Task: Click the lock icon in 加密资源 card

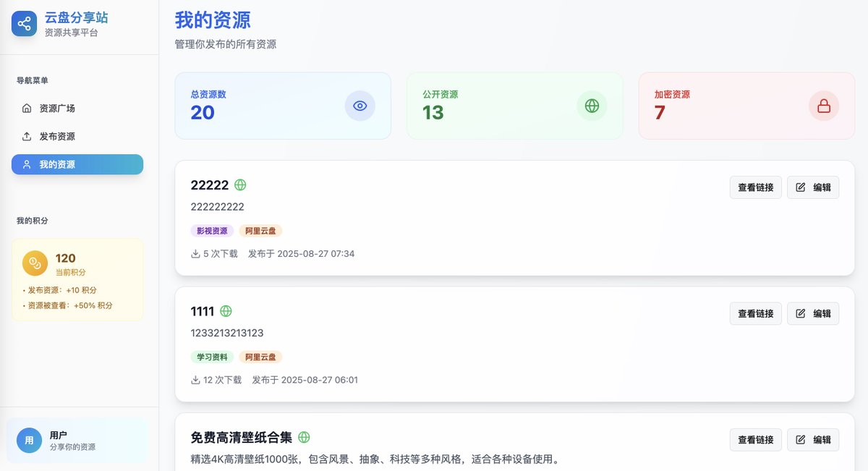Action: [824, 106]
